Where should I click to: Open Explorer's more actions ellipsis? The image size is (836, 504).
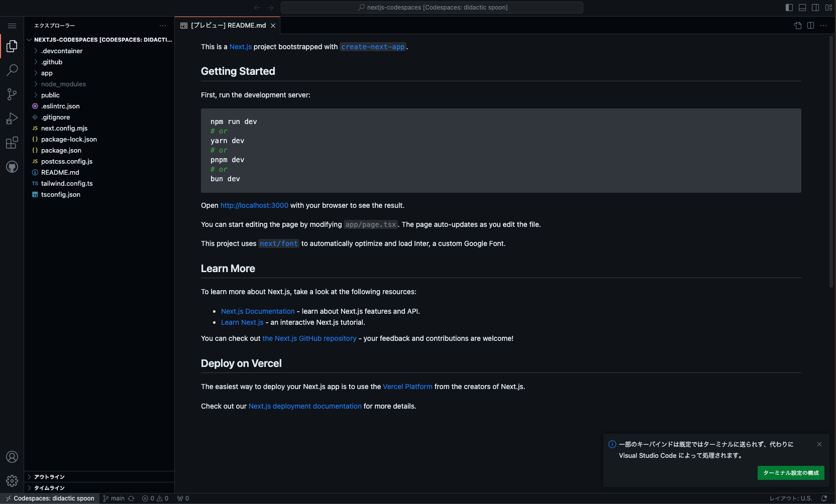[x=163, y=26]
